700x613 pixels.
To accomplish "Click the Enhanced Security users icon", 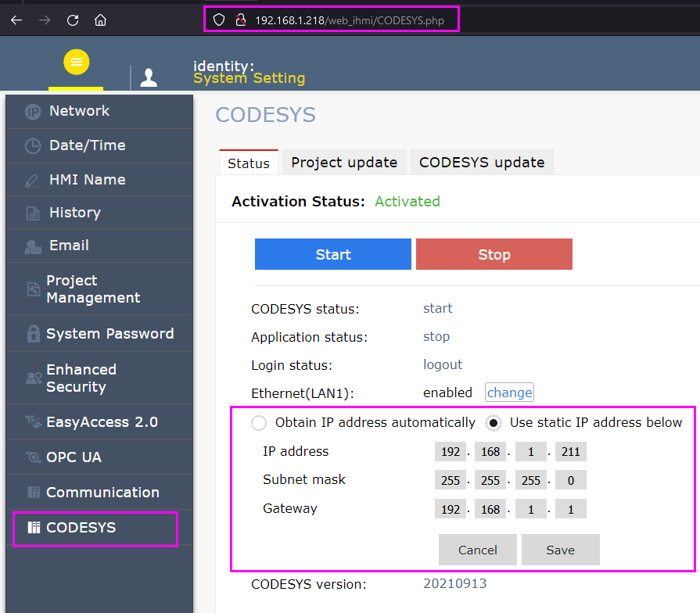I will (34, 378).
